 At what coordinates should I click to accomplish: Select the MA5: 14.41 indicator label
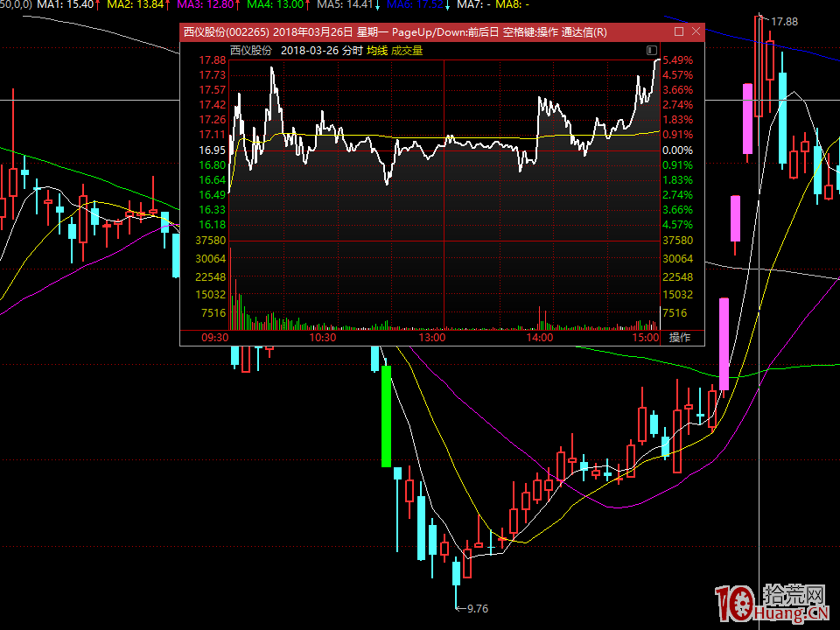(x=345, y=5)
